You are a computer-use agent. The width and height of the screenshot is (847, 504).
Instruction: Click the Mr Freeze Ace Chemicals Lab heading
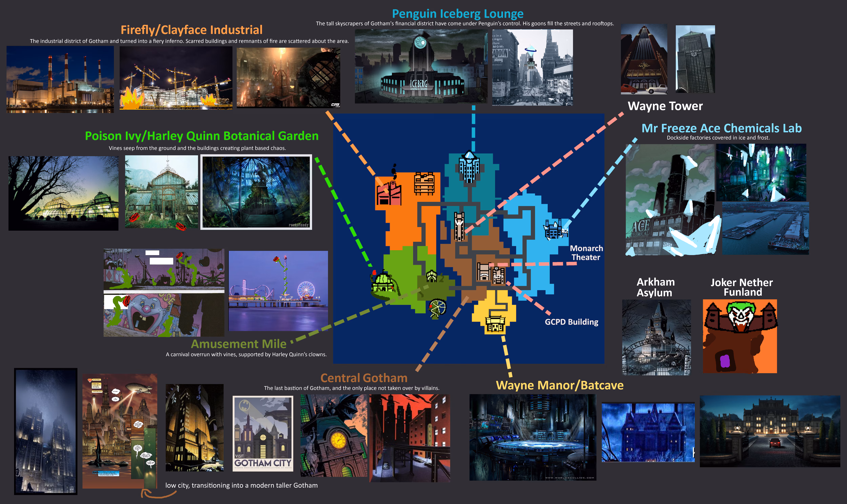721,128
